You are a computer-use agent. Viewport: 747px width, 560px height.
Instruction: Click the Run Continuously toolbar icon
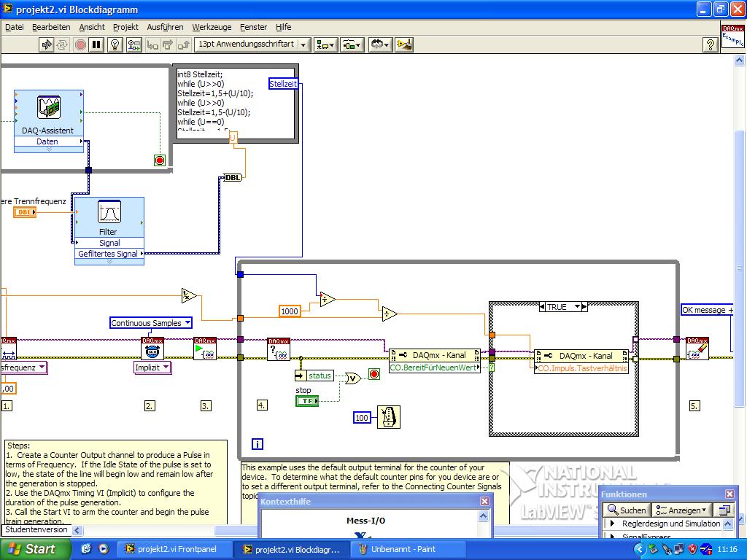[62, 44]
